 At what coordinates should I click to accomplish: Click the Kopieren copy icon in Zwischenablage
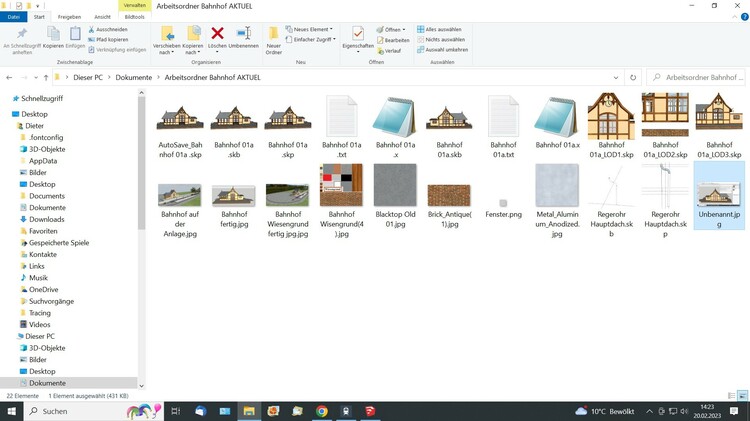coord(52,38)
